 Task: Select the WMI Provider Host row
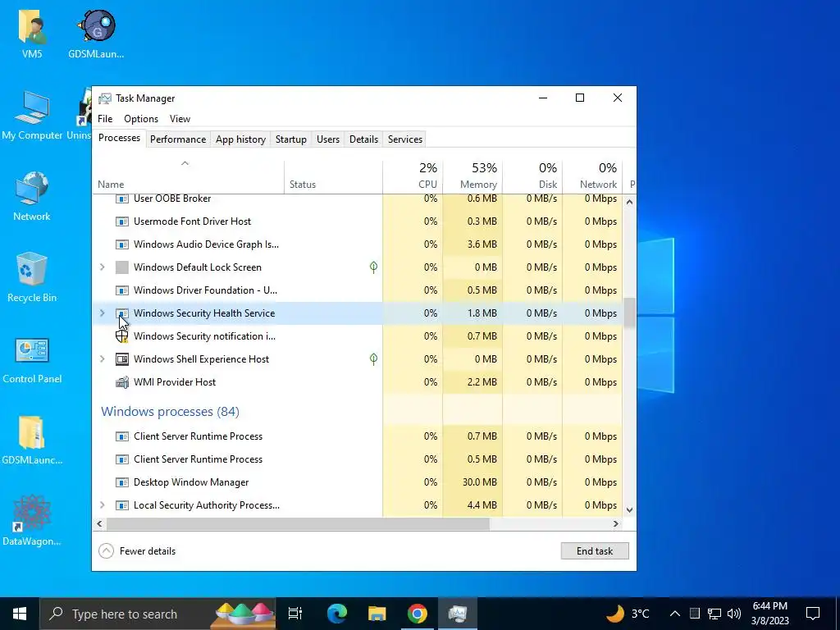click(x=358, y=382)
